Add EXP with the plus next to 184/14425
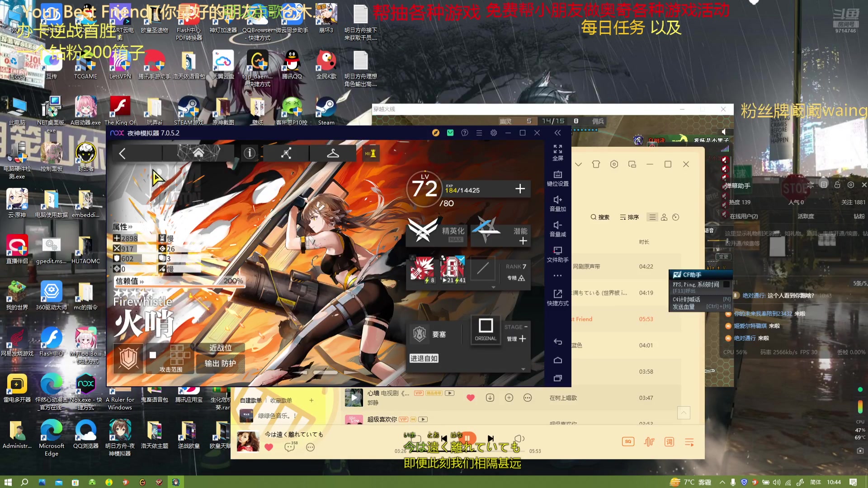868x488 pixels. coord(520,188)
